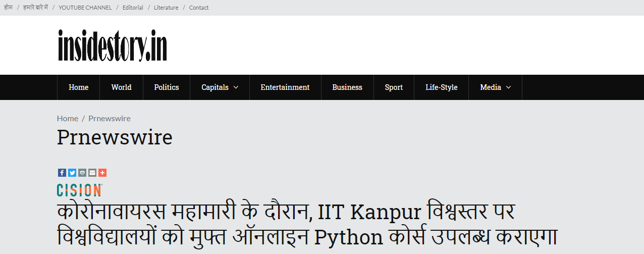Share article via Twitter icon
The height and width of the screenshot is (254, 644).
72,173
